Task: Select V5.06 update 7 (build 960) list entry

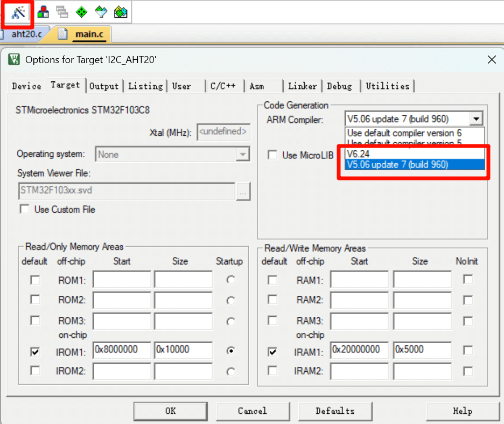Action: click(x=415, y=165)
